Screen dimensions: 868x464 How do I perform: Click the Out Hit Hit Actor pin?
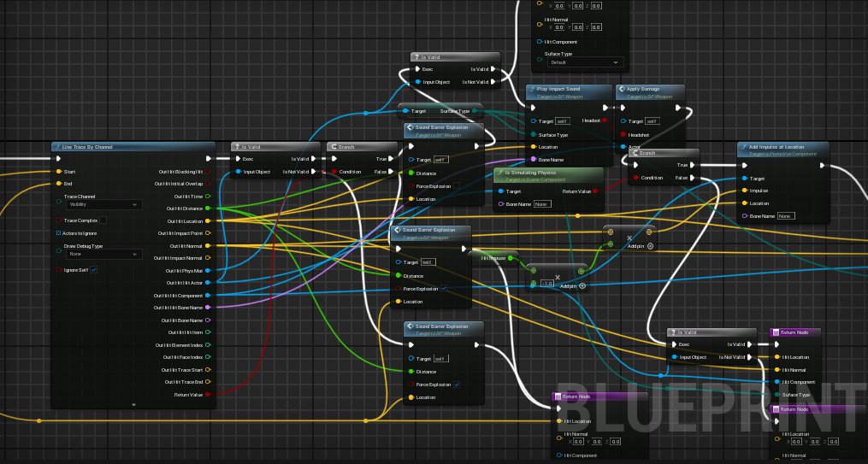coord(208,283)
